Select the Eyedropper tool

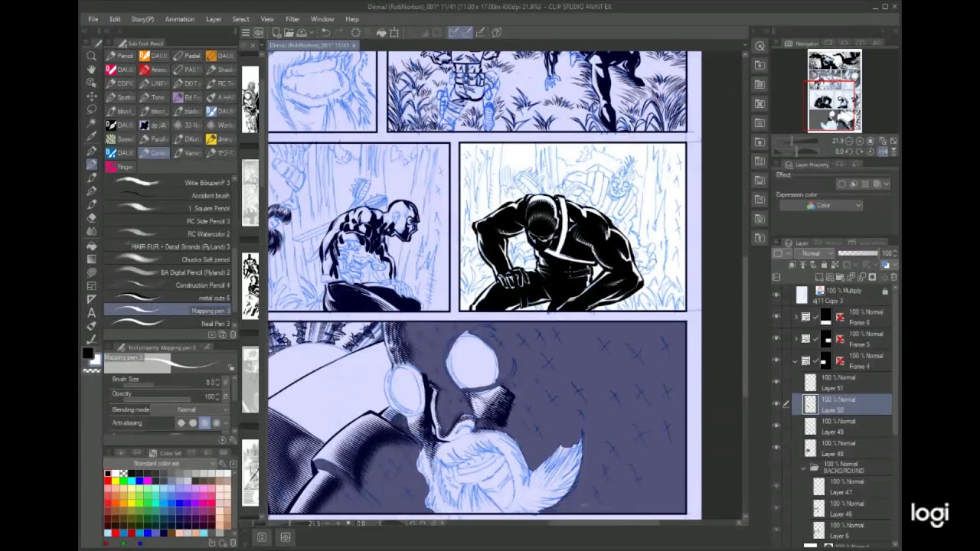(x=91, y=138)
